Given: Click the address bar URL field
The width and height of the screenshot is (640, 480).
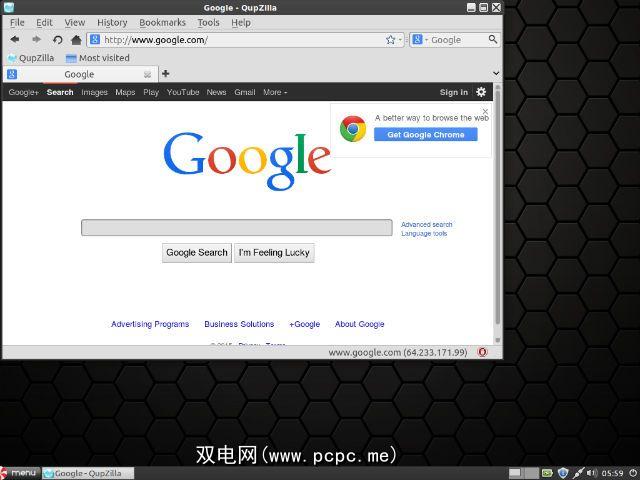Looking at the screenshot, I should coord(243,40).
